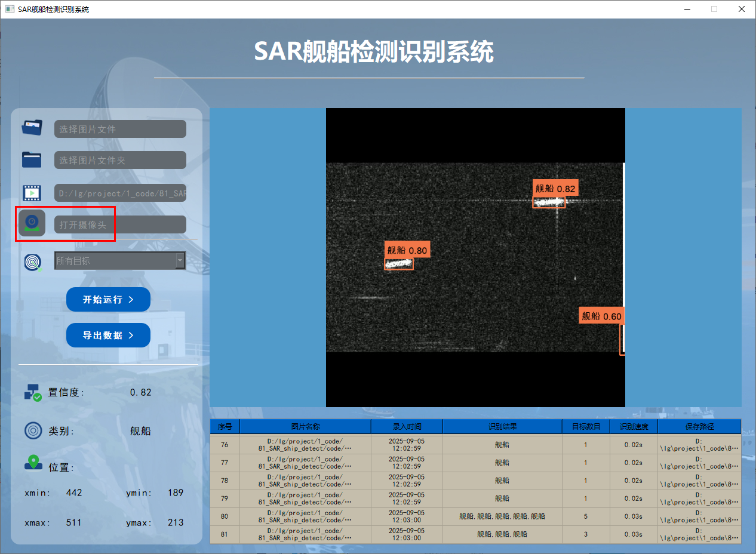Click the 0.03s speed in row 80
Image resolution: width=756 pixels, height=554 pixels.
click(x=634, y=516)
